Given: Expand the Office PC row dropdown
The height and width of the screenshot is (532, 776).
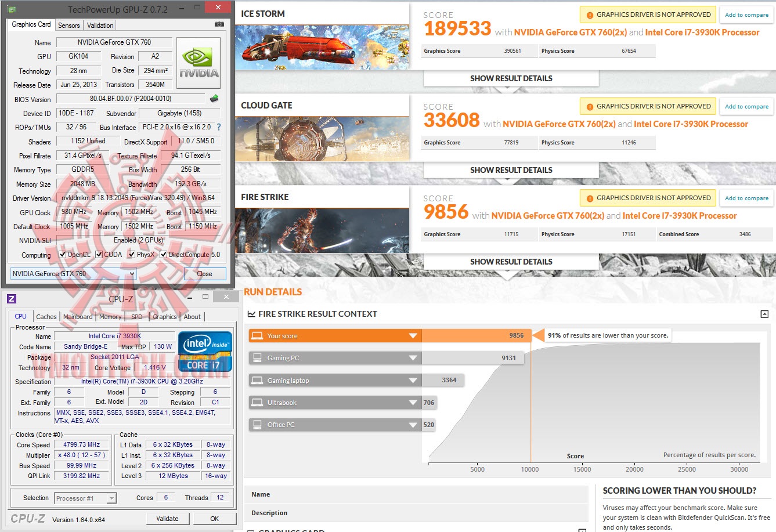Looking at the screenshot, I should point(413,425).
